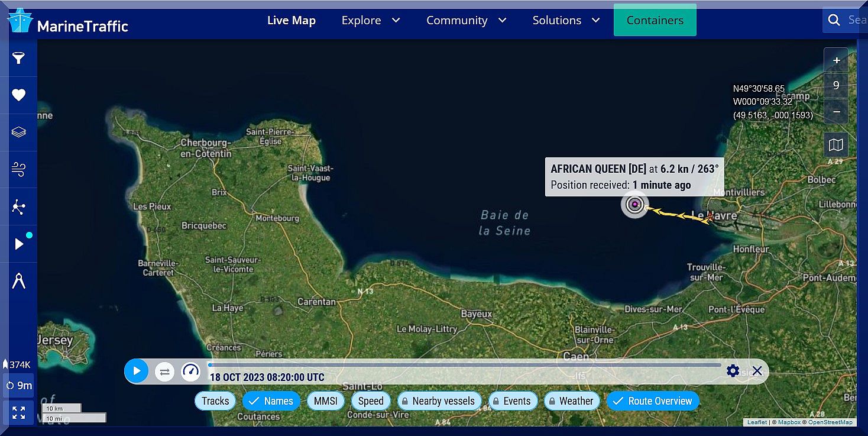Open the map style selector icon

click(836, 145)
